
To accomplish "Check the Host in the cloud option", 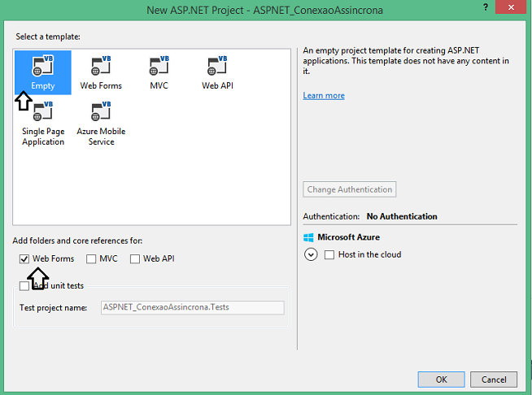I will (x=329, y=254).
